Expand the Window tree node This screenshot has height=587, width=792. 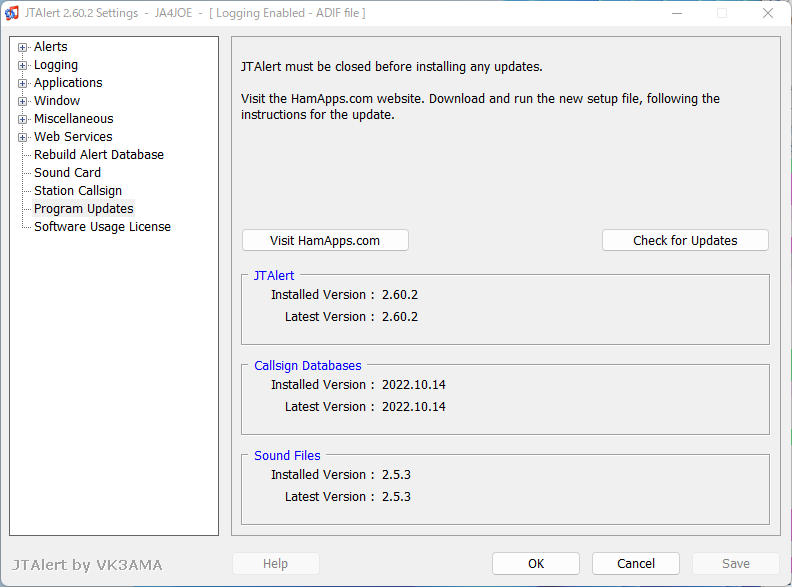(22, 102)
